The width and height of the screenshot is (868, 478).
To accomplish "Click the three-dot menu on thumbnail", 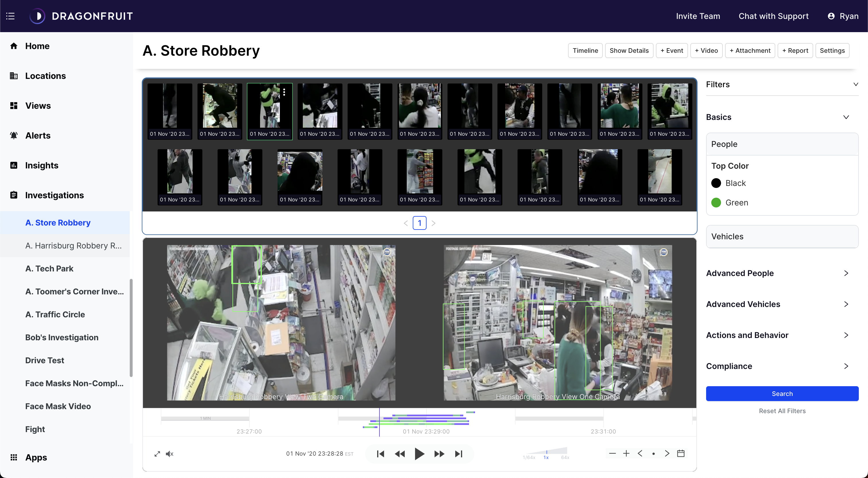I will [284, 92].
